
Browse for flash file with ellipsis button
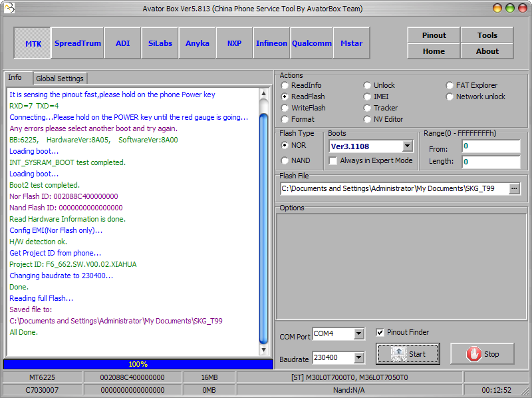click(514, 188)
